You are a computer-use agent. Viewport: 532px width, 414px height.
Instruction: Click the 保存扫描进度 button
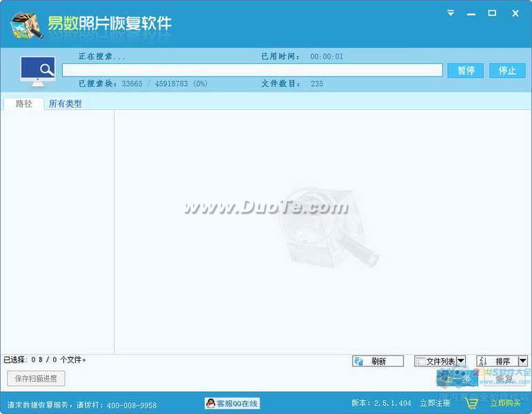[x=36, y=378]
